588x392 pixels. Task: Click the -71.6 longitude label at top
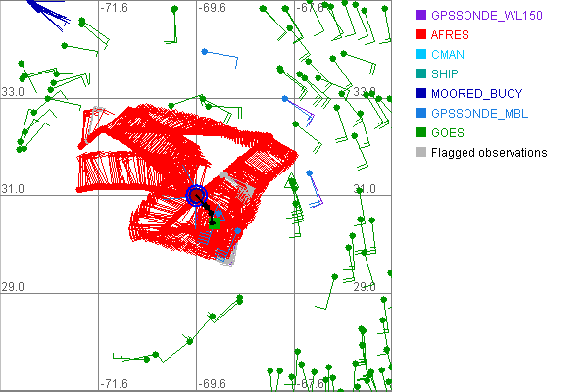(115, 8)
